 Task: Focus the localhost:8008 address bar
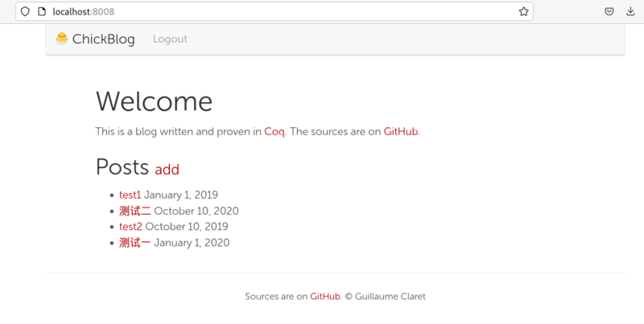click(x=282, y=12)
